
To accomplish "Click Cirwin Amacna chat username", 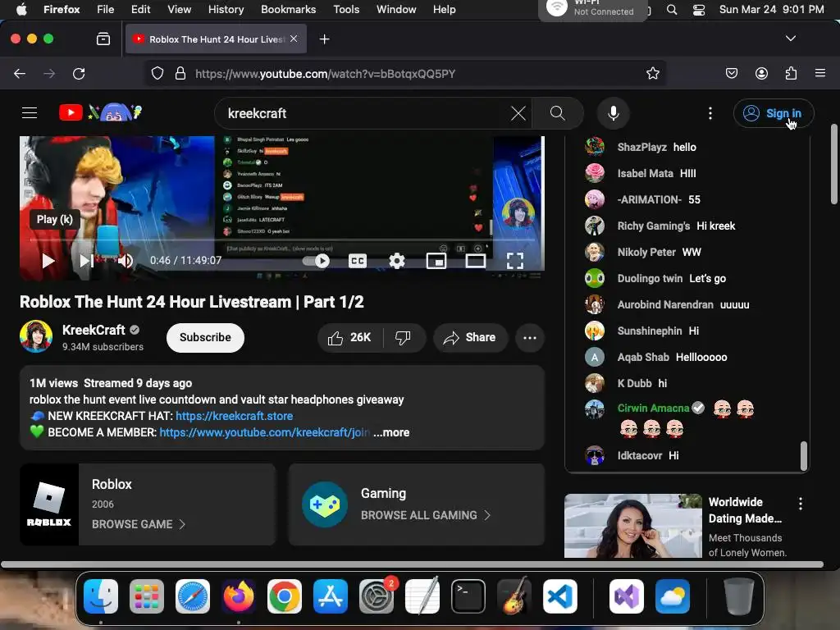I will point(653,409).
